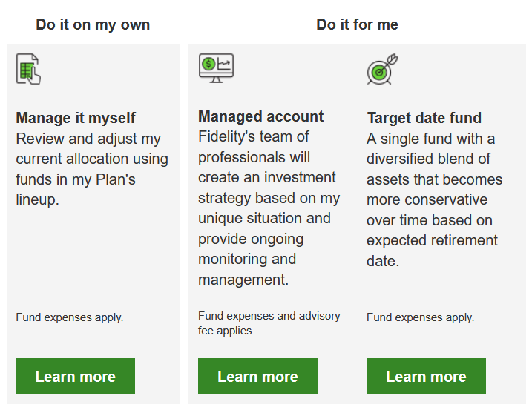
Task: Click the target with arrow icon
Action: click(382, 70)
